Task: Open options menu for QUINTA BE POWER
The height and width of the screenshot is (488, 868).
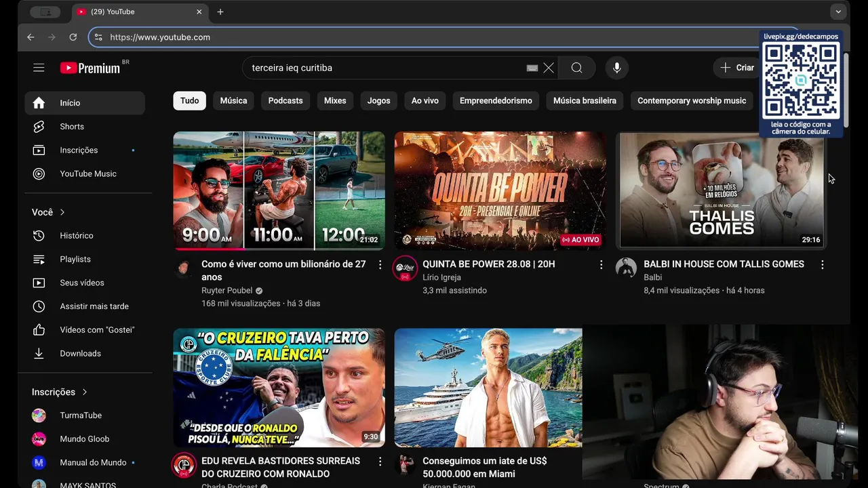Action: point(601,265)
